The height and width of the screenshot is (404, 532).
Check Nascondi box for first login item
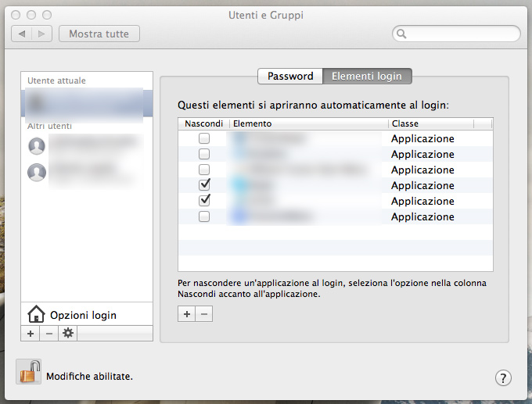204,138
